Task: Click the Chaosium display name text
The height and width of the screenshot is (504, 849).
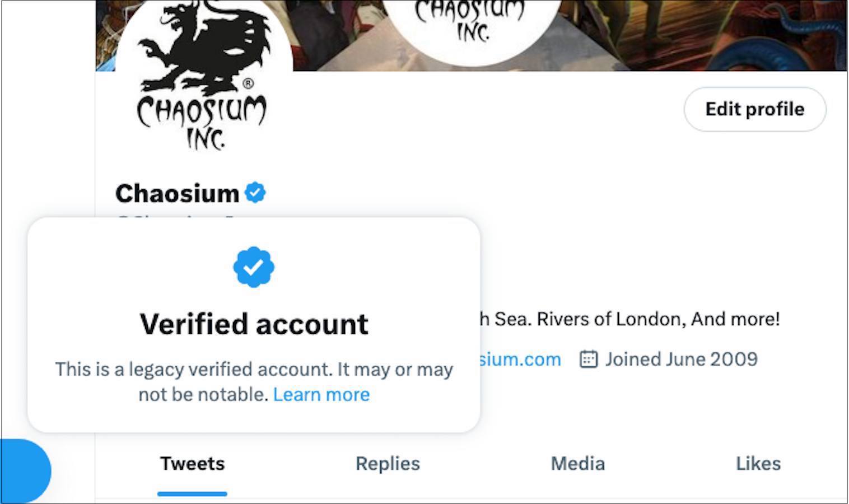Action: 177,194
